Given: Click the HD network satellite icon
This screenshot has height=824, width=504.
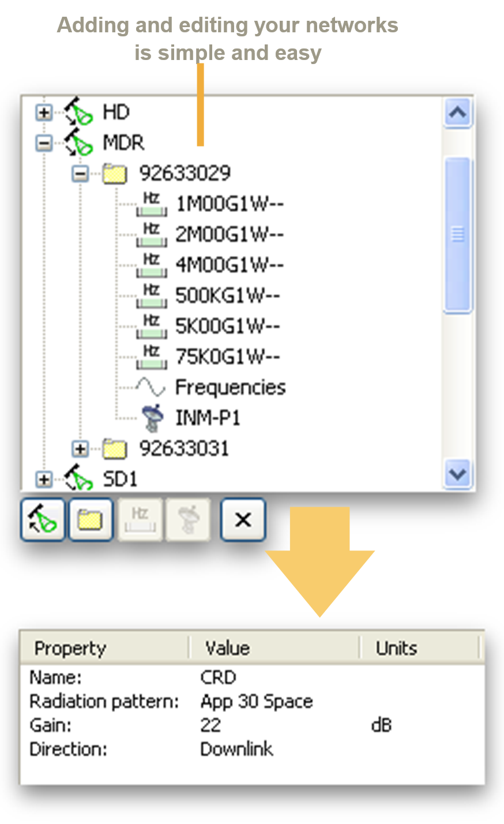Looking at the screenshot, I should pos(78,111).
